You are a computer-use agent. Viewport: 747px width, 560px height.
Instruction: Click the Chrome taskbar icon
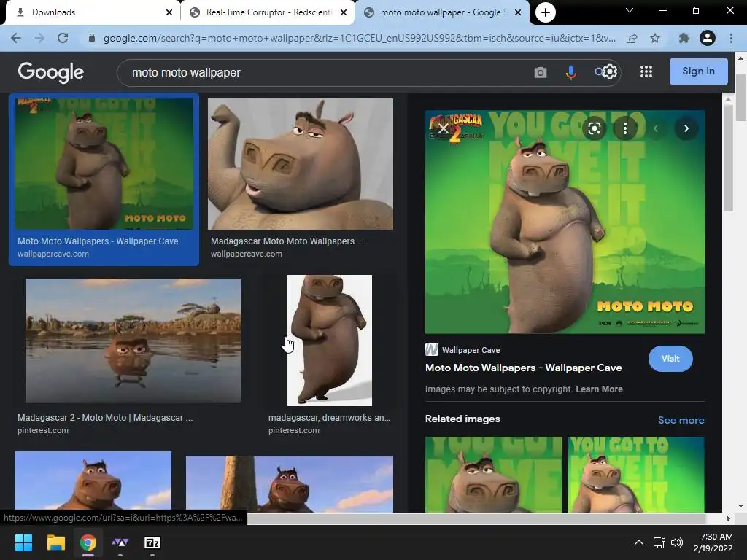(x=88, y=542)
